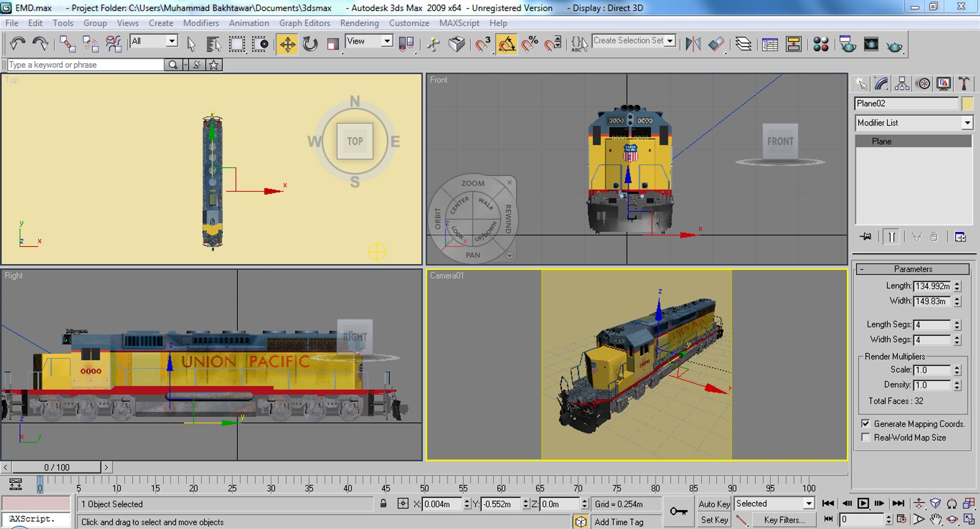Open the Material Editor
Image resolution: width=980 pixels, height=529 pixels.
[x=821, y=44]
